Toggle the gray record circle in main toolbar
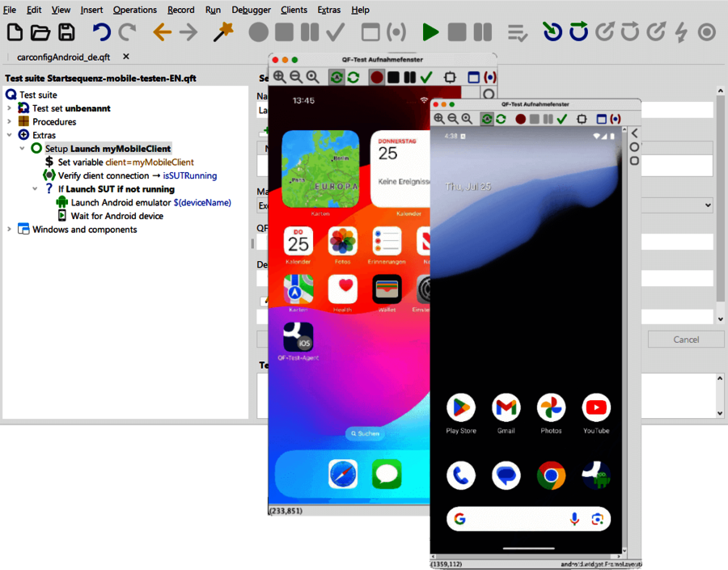Screen dimensions: 728x570 (258, 32)
